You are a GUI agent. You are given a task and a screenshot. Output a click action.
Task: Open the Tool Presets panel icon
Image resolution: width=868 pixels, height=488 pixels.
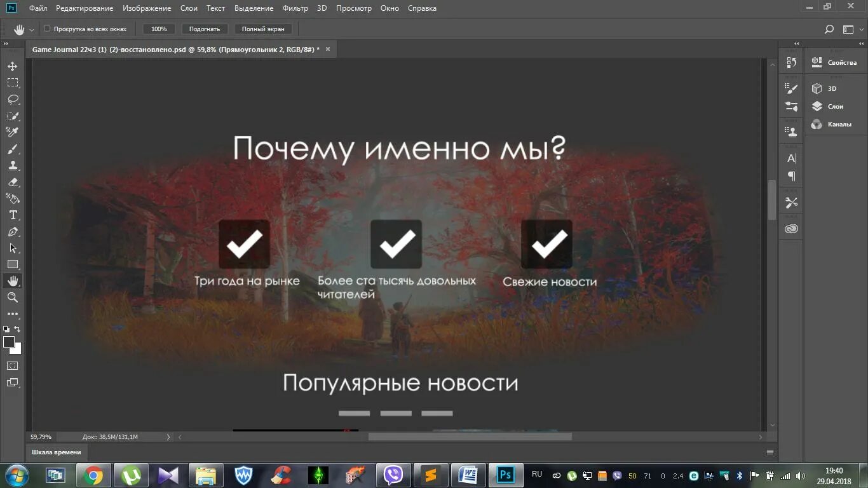[792, 203]
